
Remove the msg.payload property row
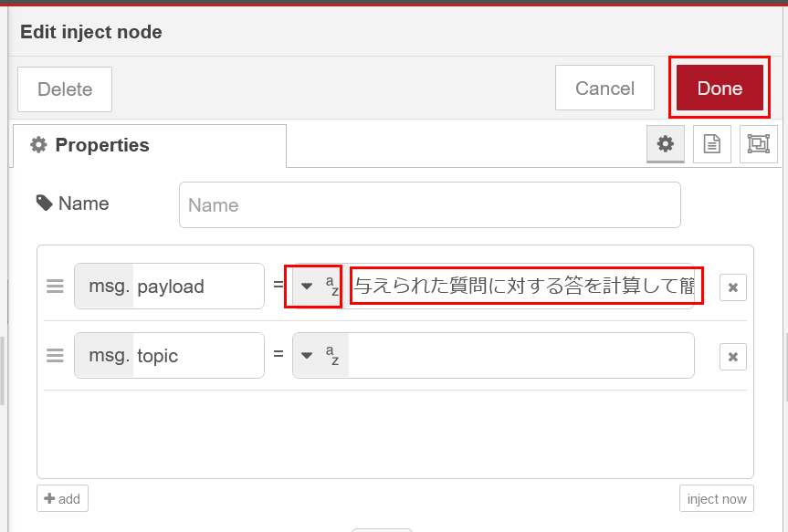click(x=732, y=287)
